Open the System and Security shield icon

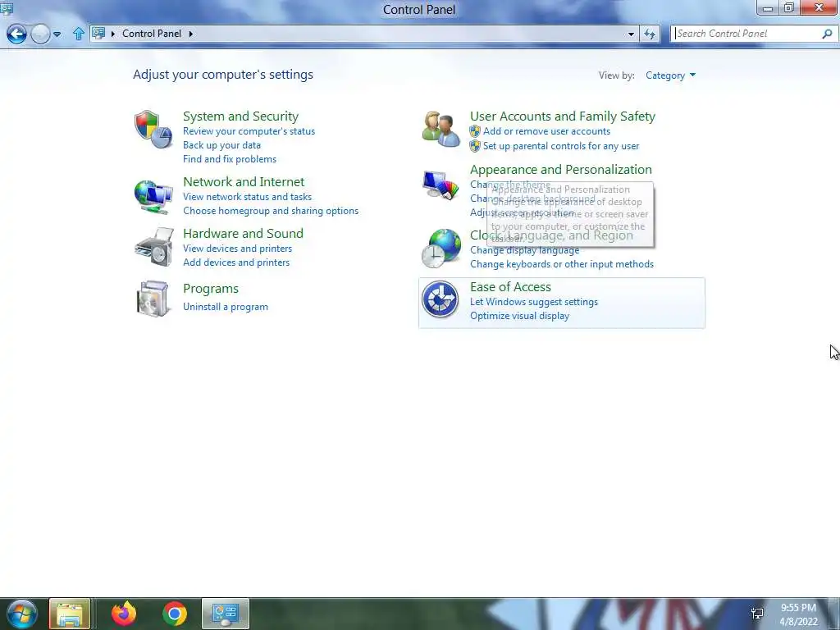point(153,129)
